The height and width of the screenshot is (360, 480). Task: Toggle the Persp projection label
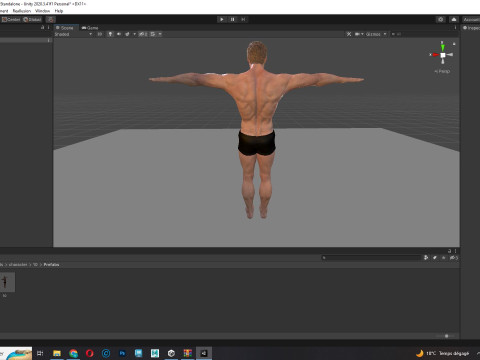tap(442, 71)
